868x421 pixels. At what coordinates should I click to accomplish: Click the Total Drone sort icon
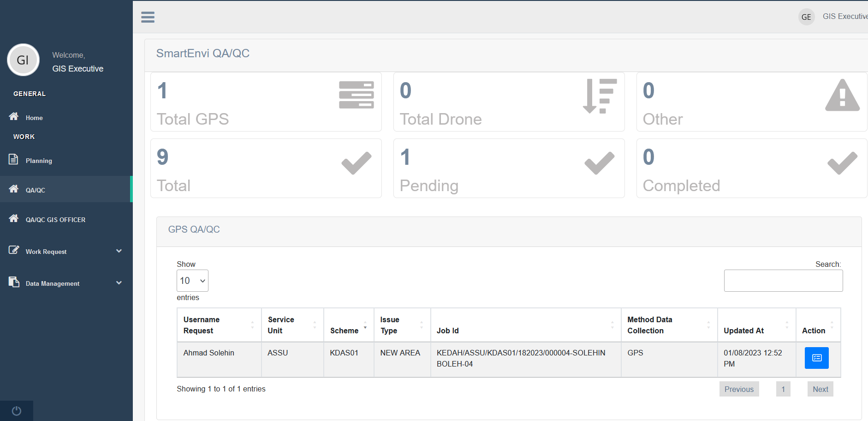pyautogui.click(x=600, y=96)
